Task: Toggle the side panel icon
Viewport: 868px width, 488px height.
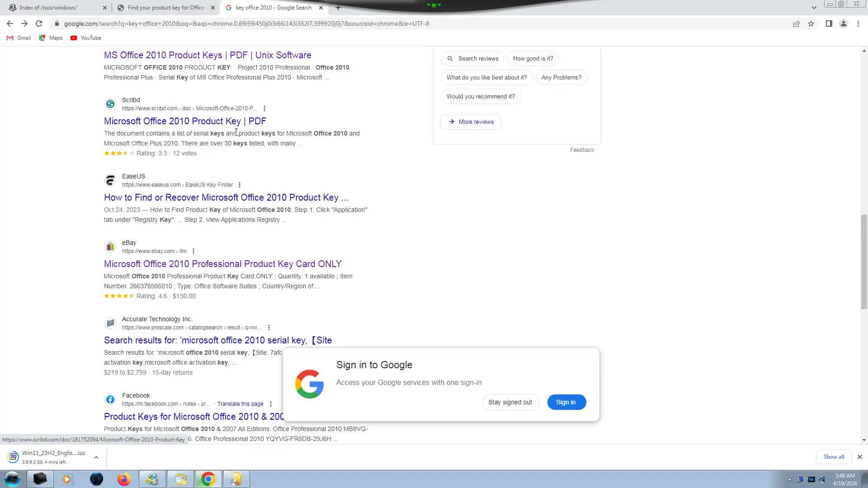Action: (x=829, y=23)
